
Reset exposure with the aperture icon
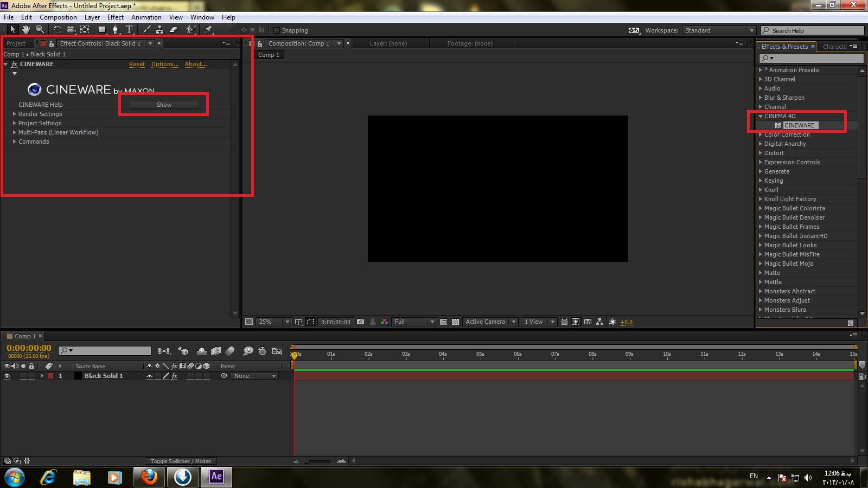pyautogui.click(x=612, y=322)
